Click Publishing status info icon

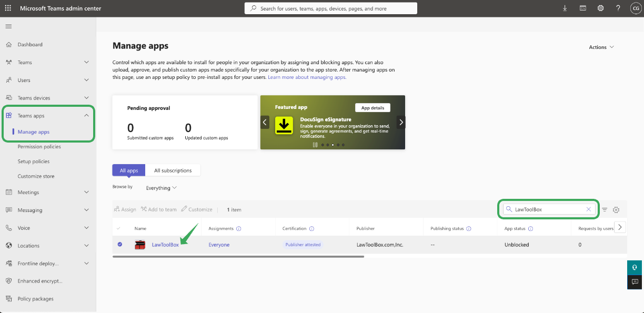(x=469, y=229)
